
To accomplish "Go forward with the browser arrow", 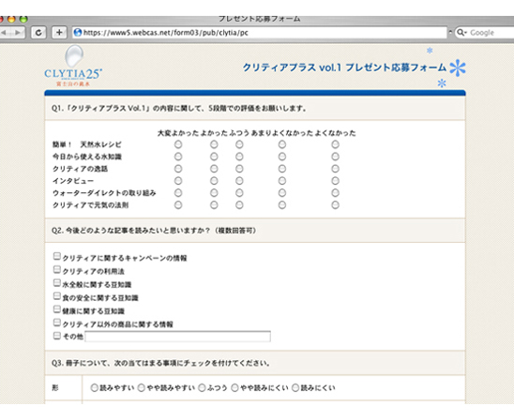I will (x=18, y=33).
